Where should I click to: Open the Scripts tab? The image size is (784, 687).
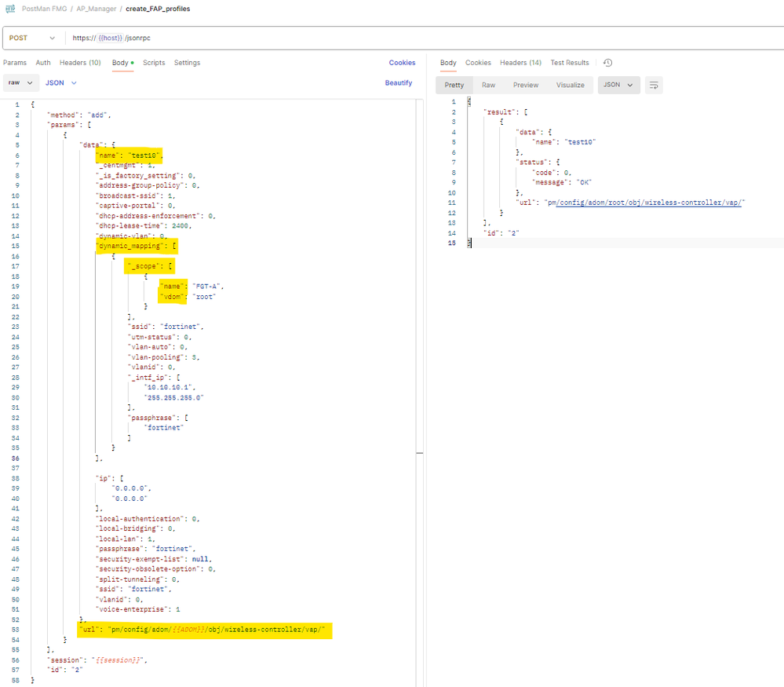154,63
